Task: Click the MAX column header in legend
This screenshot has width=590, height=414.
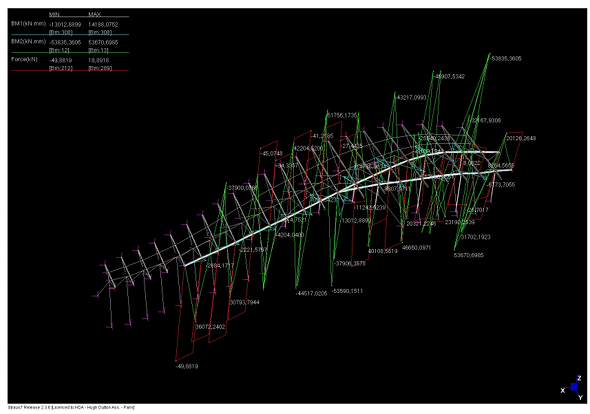Action: click(x=94, y=14)
